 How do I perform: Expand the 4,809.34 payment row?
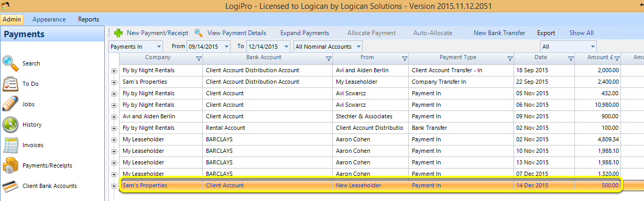114,140
